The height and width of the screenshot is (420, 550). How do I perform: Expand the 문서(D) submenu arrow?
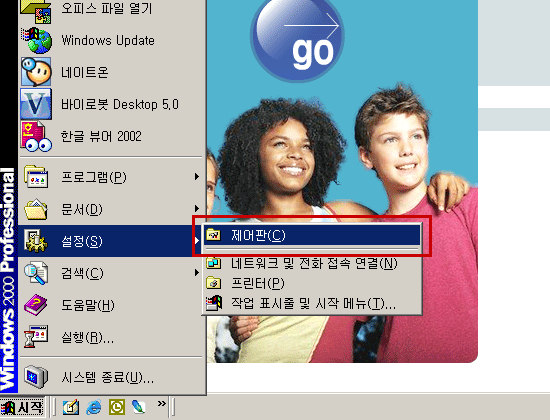pos(197,209)
